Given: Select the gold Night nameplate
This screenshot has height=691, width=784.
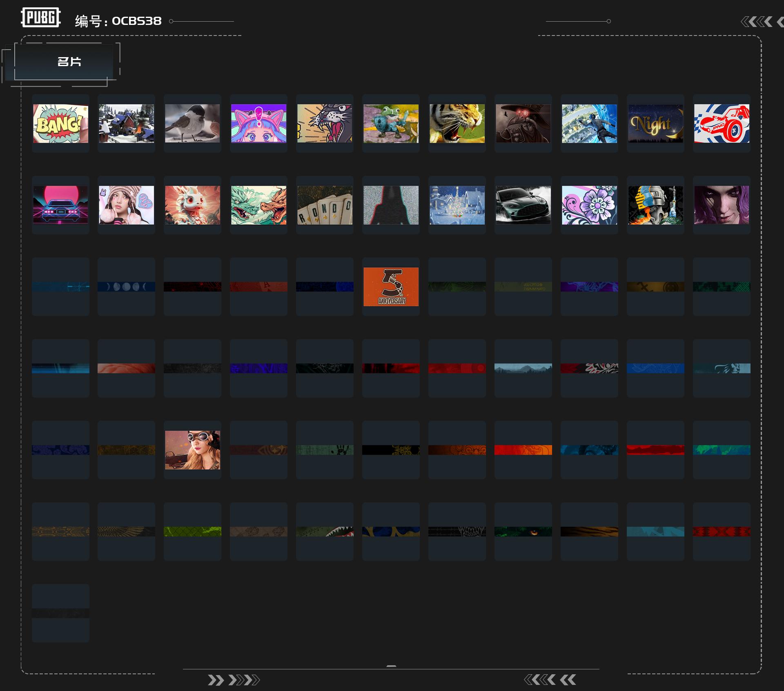Looking at the screenshot, I should point(655,123).
